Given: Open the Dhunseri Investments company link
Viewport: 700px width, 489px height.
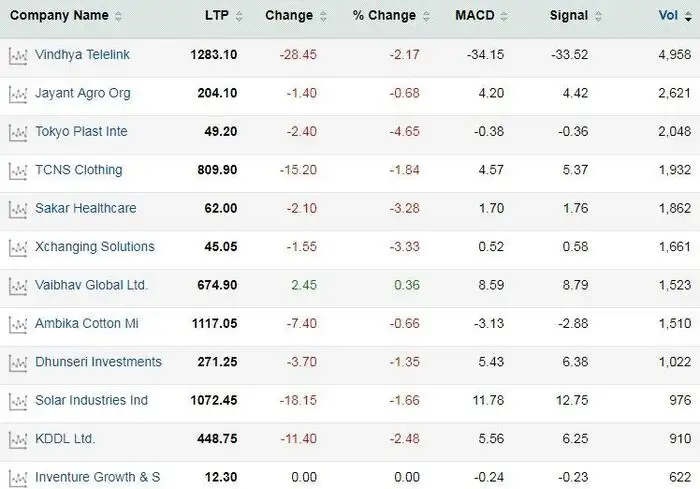Looking at the screenshot, I should pos(98,362).
